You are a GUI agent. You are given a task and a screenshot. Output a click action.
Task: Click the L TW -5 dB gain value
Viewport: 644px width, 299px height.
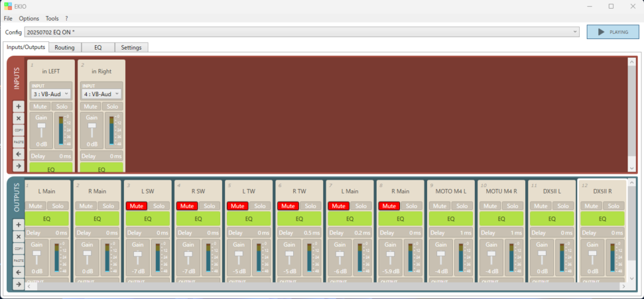click(239, 271)
